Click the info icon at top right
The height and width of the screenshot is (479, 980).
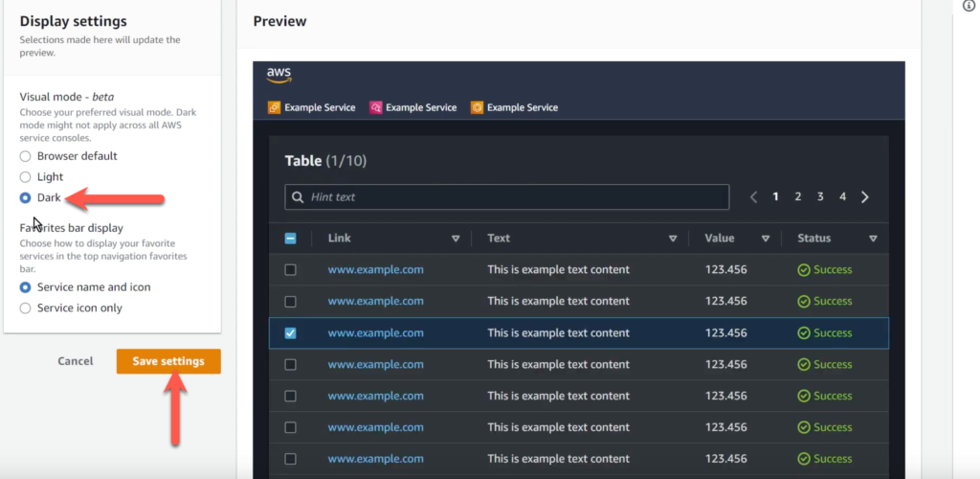[969, 6]
